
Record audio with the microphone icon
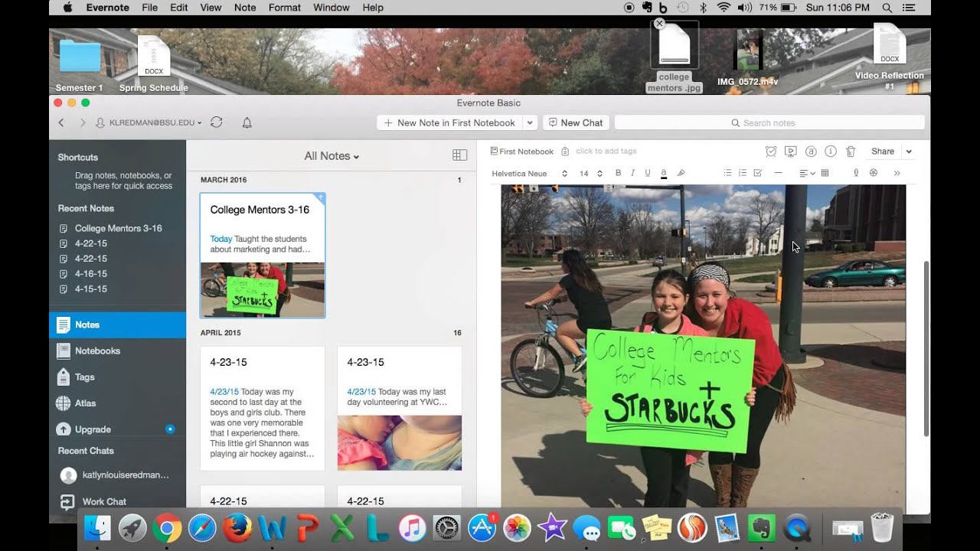(x=856, y=173)
